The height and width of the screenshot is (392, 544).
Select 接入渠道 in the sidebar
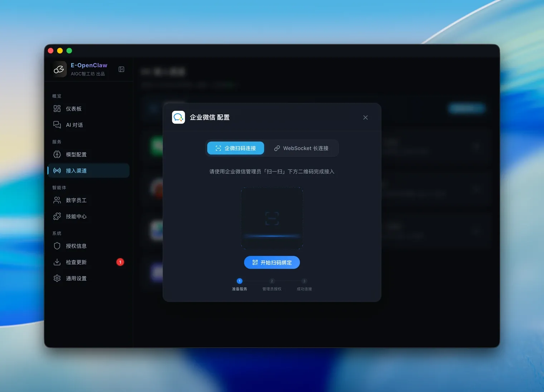click(88, 171)
